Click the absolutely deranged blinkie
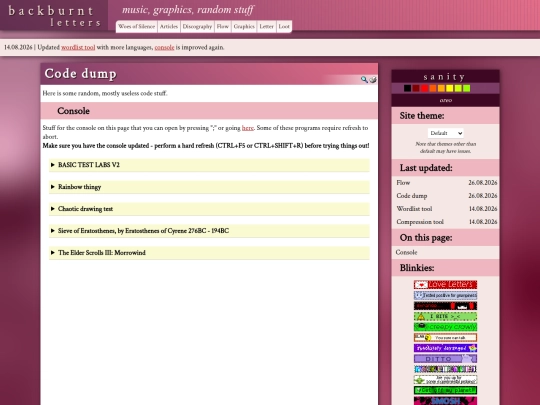The height and width of the screenshot is (405, 540). (445, 348)
